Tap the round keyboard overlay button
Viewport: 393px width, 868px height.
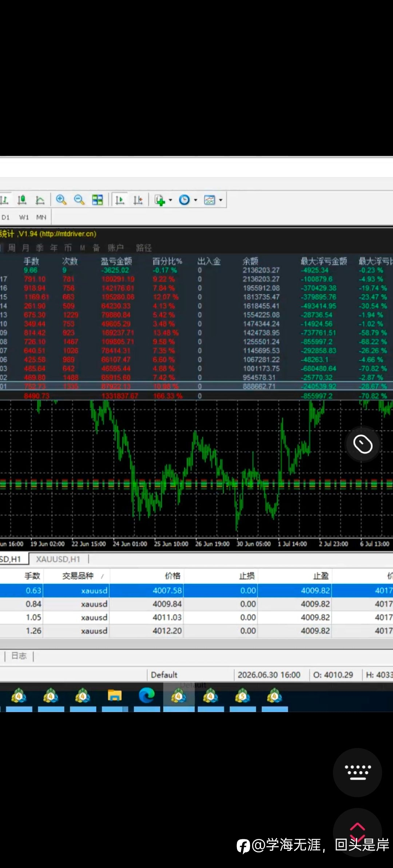pyautogui.click(x=357, y=772)
